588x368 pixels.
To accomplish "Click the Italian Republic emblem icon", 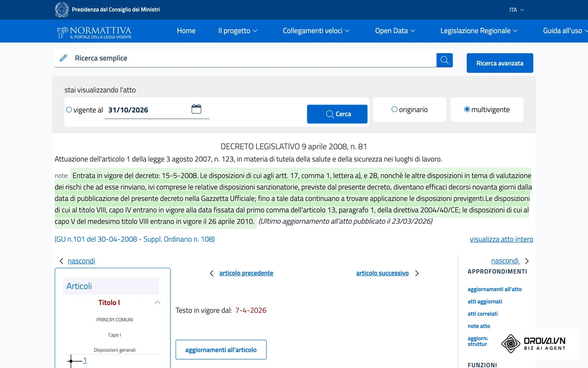I will [62, 10].
